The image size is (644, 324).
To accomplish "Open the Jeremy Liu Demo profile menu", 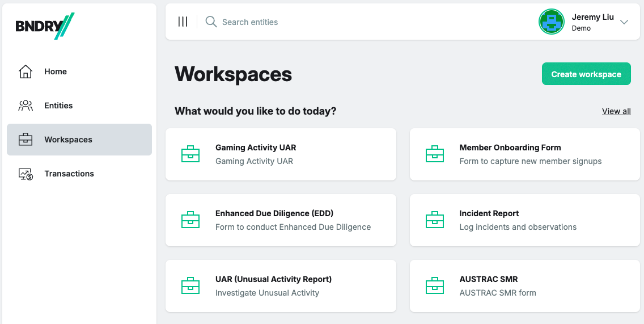I will click(x=592, y=22).
